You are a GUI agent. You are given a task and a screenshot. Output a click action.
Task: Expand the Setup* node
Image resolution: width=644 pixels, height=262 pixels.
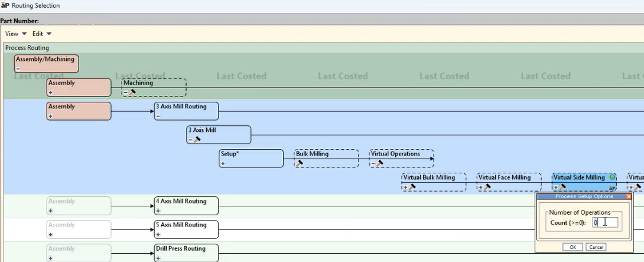click(223, 163)
